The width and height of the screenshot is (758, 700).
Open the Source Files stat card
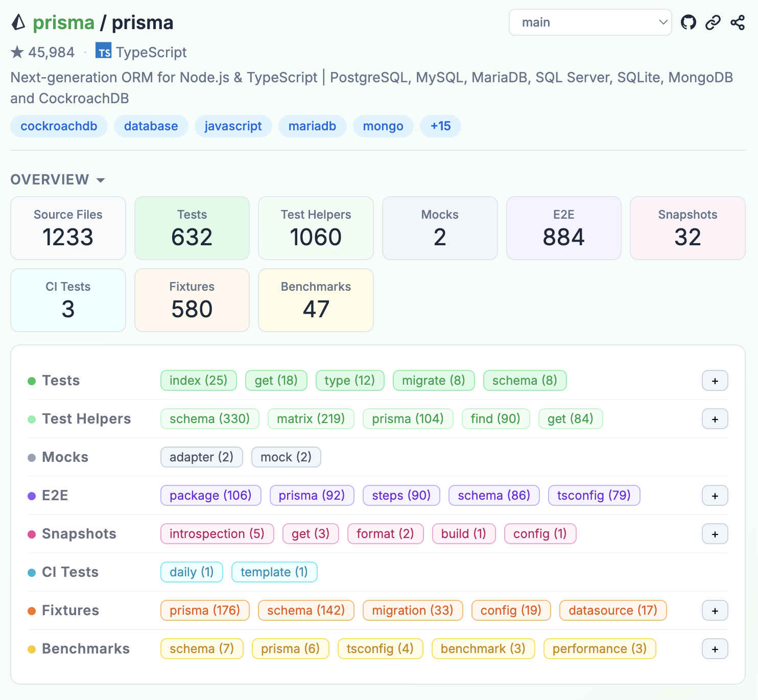(68, 228)
